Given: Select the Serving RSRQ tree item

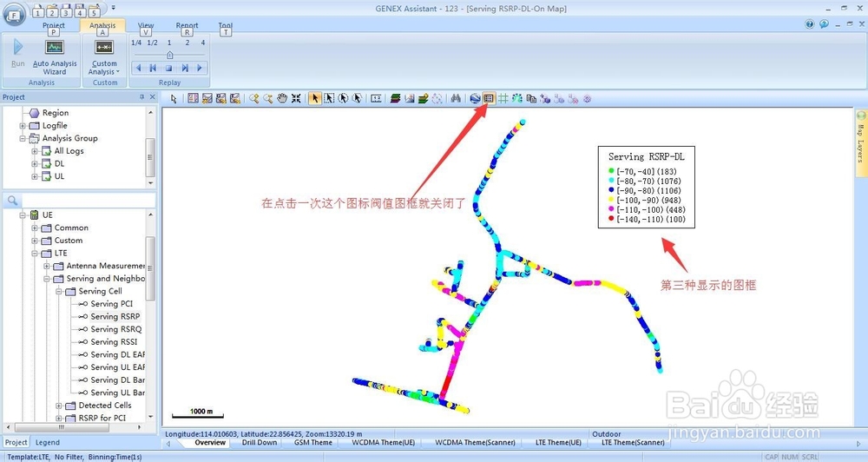Looking at the screenshot, I should click(x=115, y=329).
